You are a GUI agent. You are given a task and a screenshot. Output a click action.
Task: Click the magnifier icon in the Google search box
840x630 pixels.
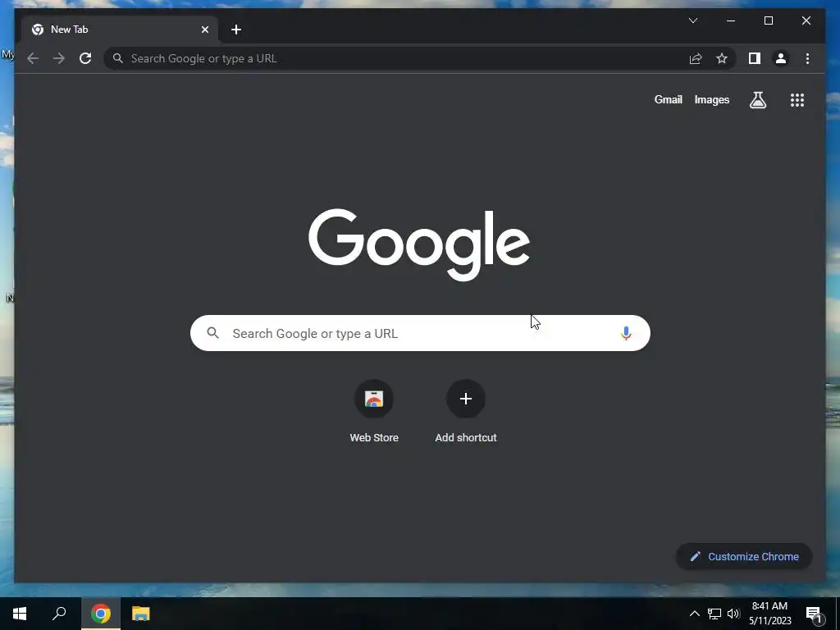click(x=212, y=333)
